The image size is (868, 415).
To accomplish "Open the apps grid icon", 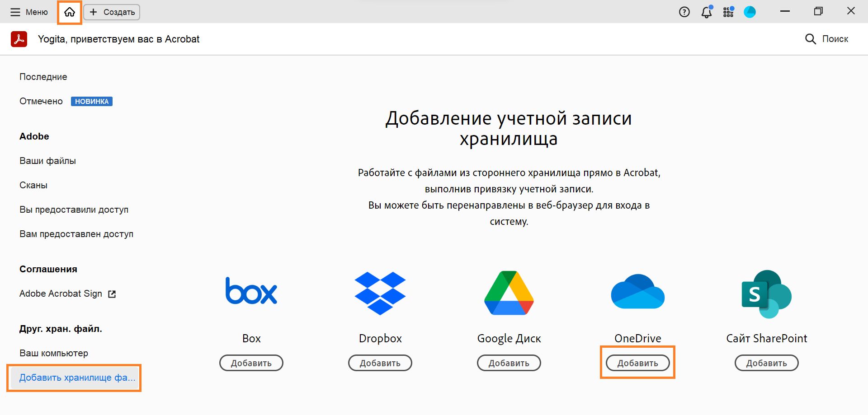I will (728, 12).
